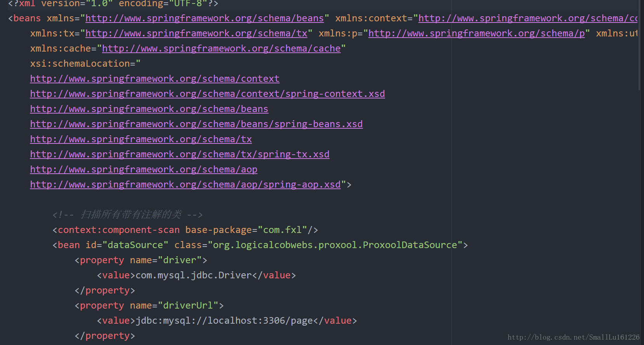Click the ProxoolDataSource class value
This screenshot has height=345, width=644.
click(335, 245)
